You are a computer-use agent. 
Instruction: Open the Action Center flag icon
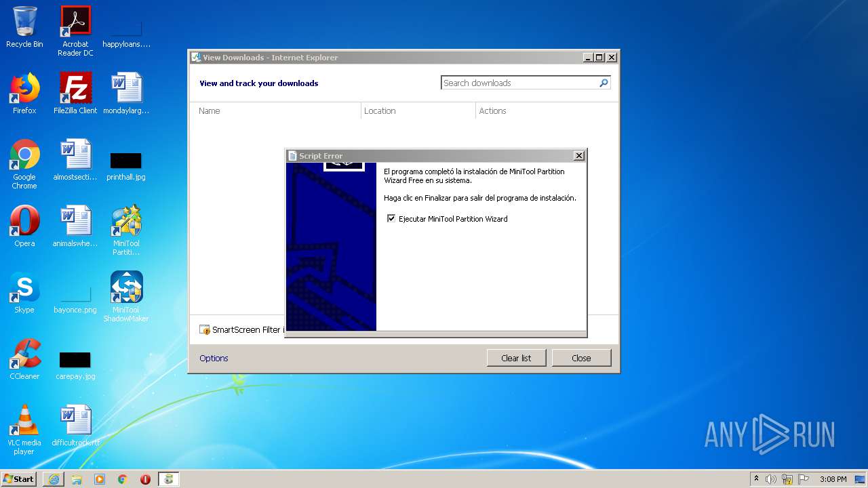[x=804, y=479]
